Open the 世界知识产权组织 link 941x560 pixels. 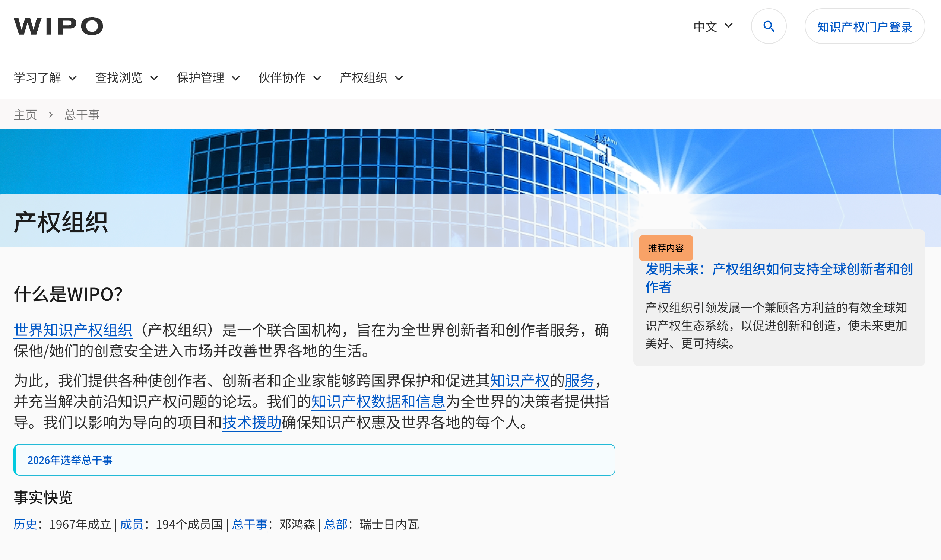pyautogui.click(x=73, y=329)
